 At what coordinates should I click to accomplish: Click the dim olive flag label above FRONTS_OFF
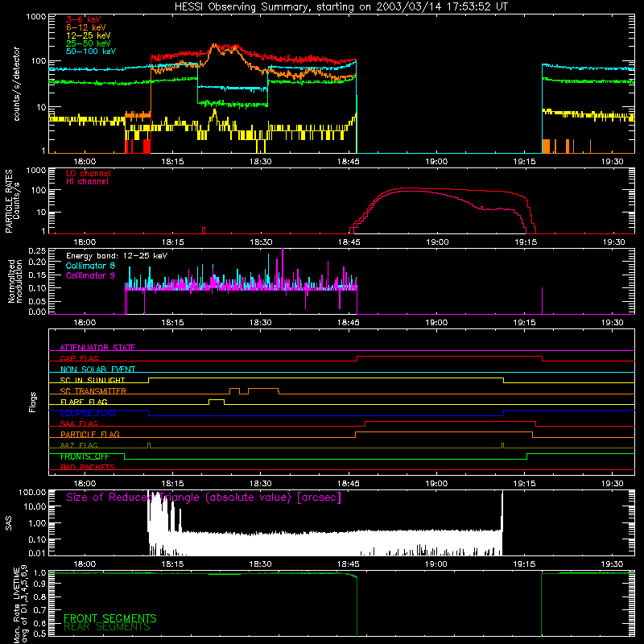click(79, 445)
